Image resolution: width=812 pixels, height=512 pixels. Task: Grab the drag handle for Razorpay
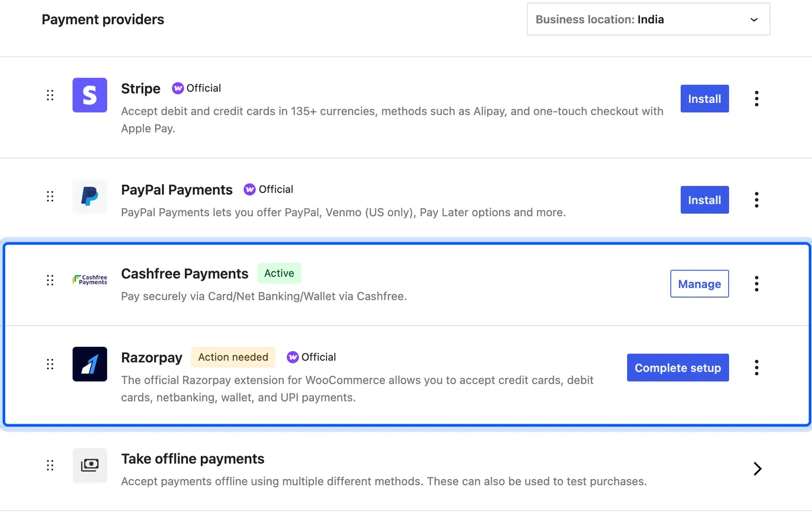click(x=50, y=364)
